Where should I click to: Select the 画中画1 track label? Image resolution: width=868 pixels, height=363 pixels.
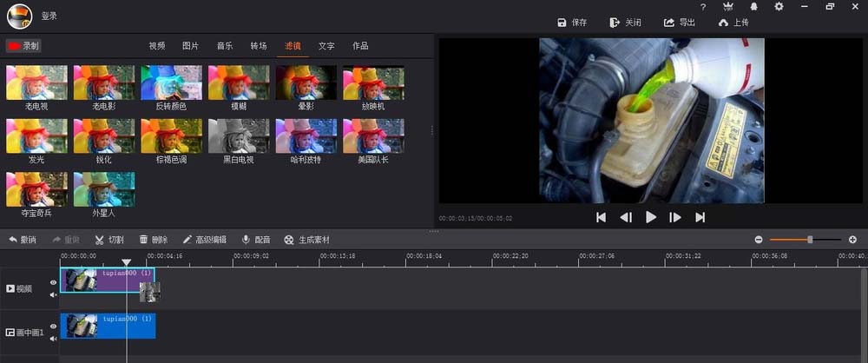click(x=24, y=333)
